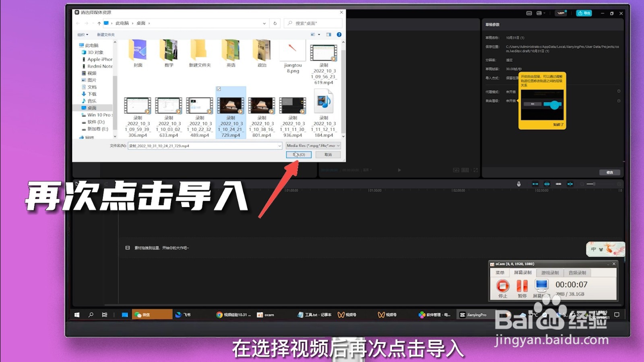Click the 打开(O) import button in file dialog
This screenshot has width=644, height=362.
point(299,155)
